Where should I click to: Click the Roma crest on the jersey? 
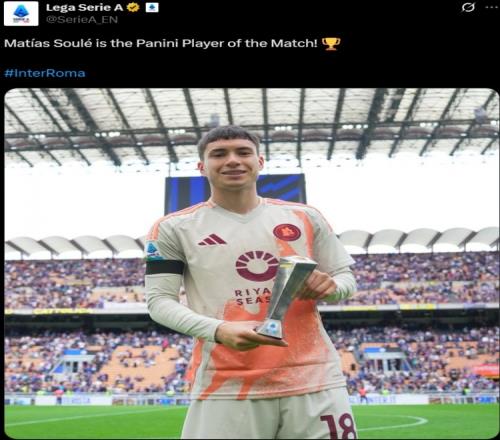coord(287,232)
